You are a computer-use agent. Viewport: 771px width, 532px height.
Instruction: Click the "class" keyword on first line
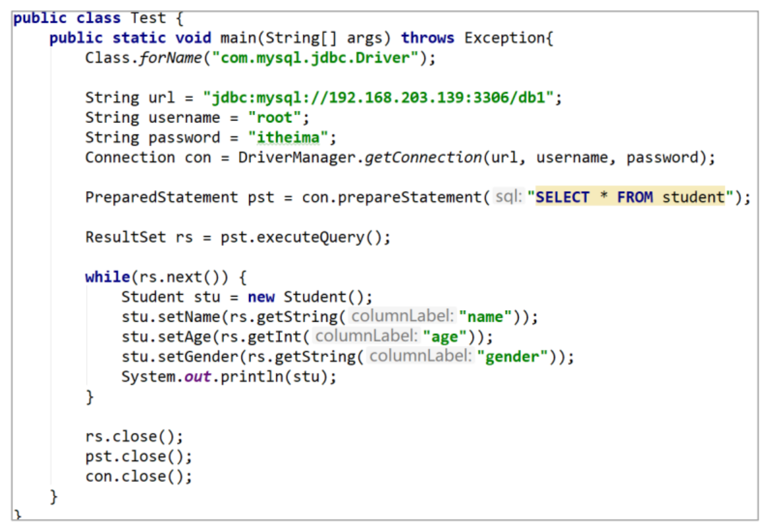98,18
